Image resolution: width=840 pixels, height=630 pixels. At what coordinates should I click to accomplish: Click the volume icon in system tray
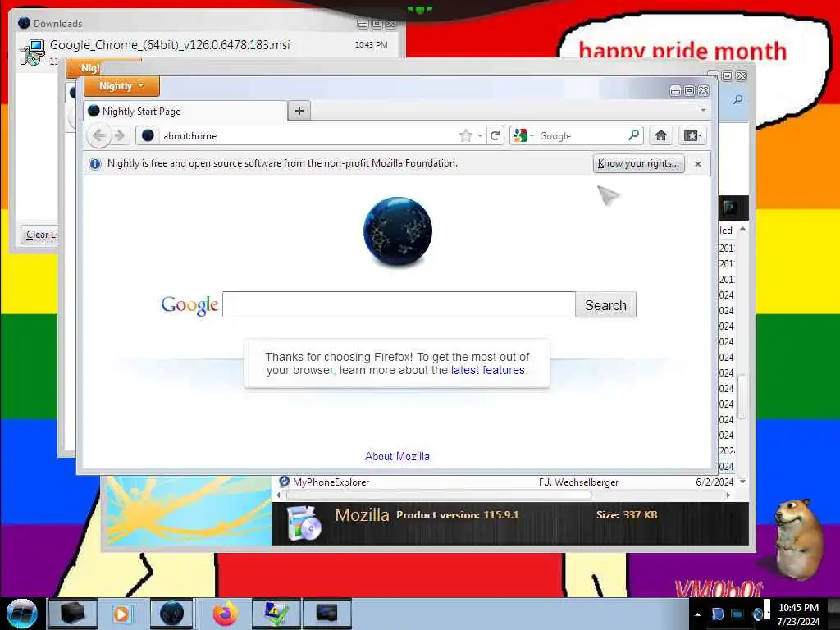point(757,614)
